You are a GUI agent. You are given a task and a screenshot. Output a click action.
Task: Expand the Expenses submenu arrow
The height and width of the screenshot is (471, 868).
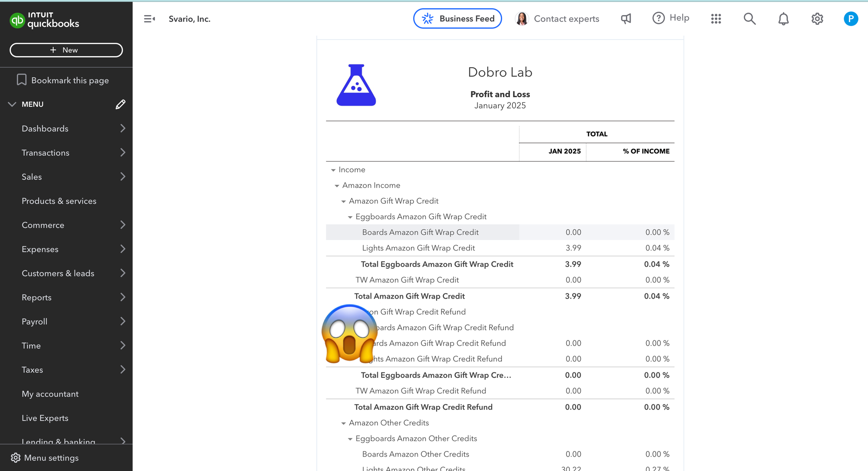[123, 249]
